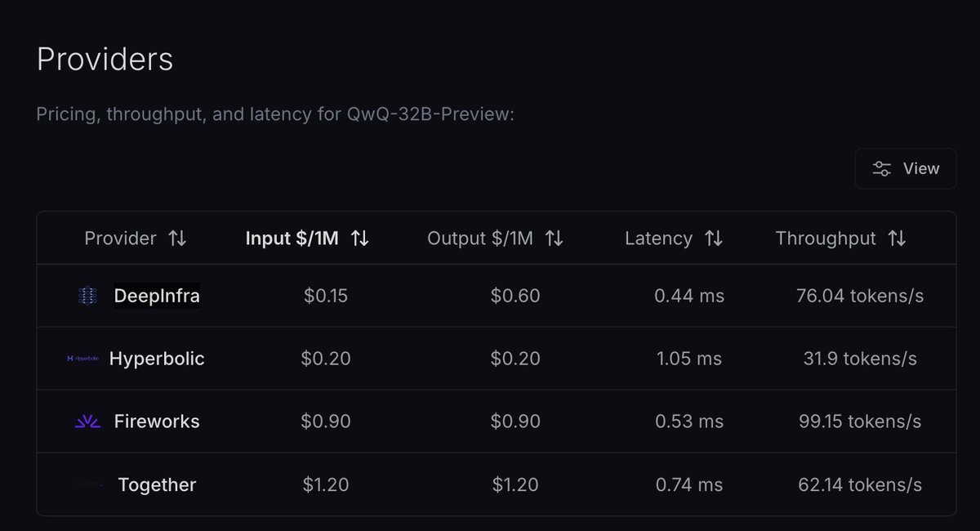Open the Together provider link
Image resolution: width=980 pixels, height=531 pixels.
coord(157,484)
